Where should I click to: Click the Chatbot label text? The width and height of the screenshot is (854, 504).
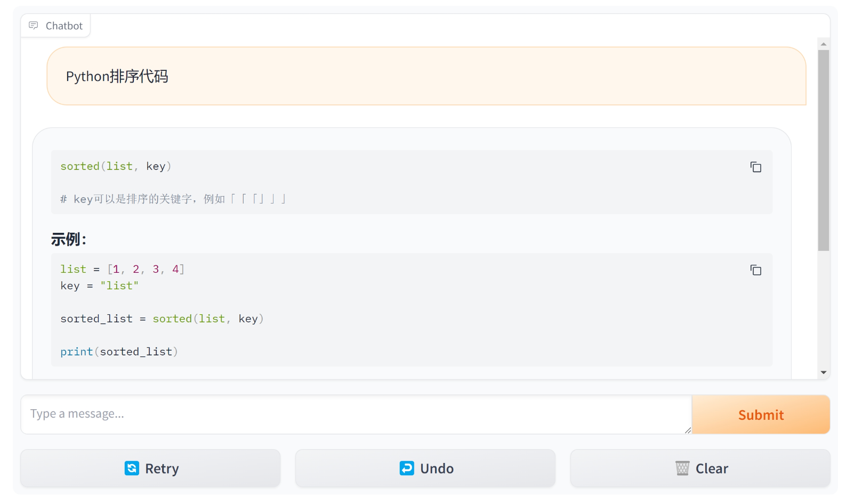[x=64, y=26]
